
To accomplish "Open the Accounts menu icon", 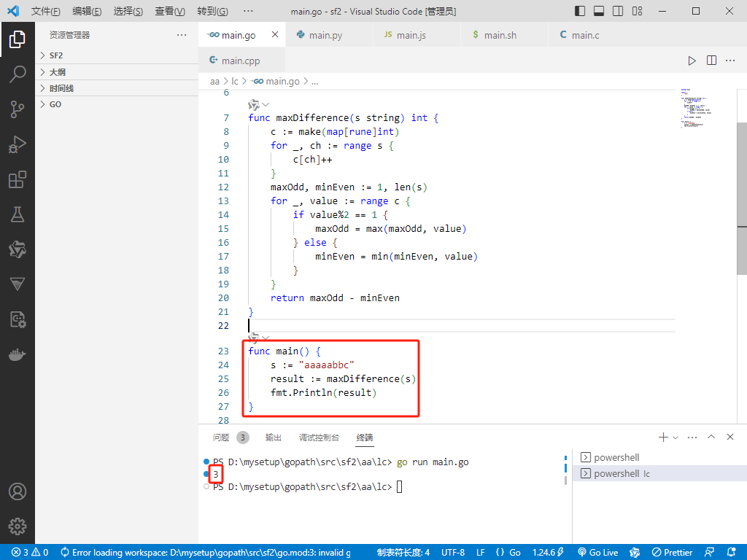I will [x=18, y=491].
